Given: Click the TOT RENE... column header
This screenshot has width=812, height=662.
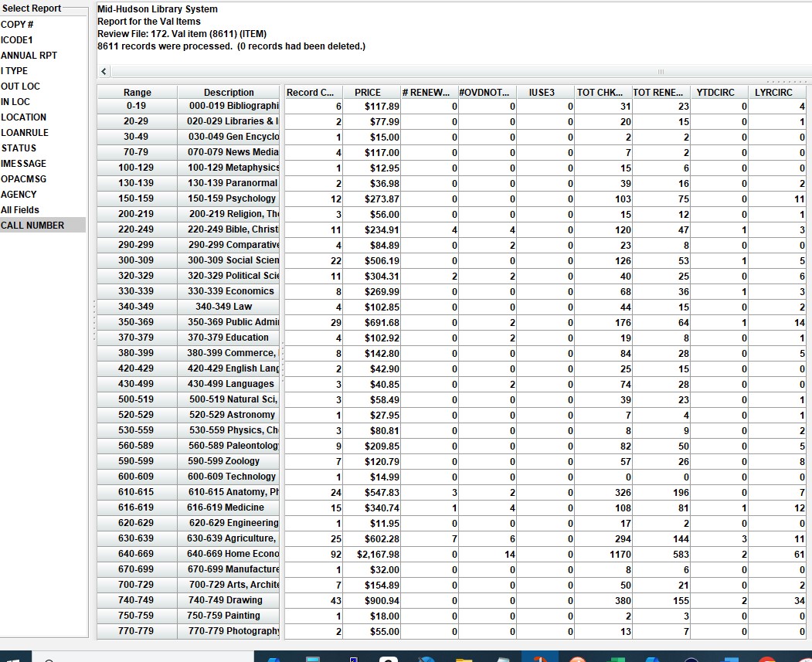Looking at the screenshot, I should (661, 92).
